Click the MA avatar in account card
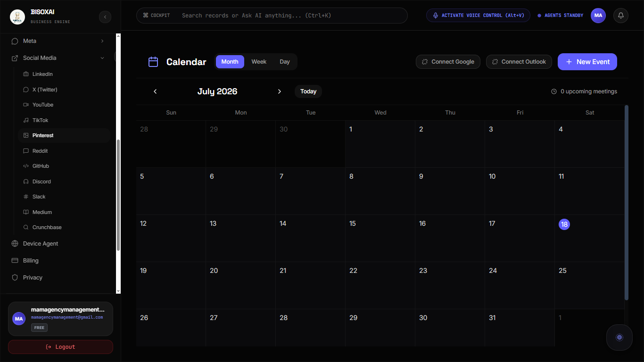The image size is (644, 362). click(19, 319)
